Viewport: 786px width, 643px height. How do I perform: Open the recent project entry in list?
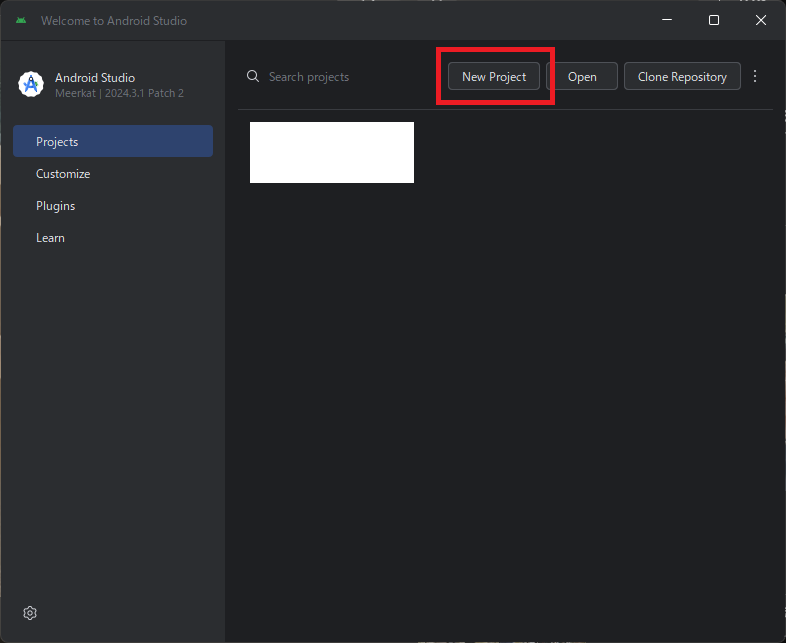point(331,152)
